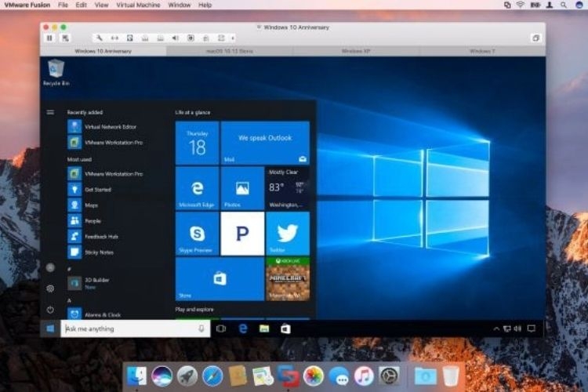
Task: Open Task View on the Windows taskbar
Action: pos(221,328)
